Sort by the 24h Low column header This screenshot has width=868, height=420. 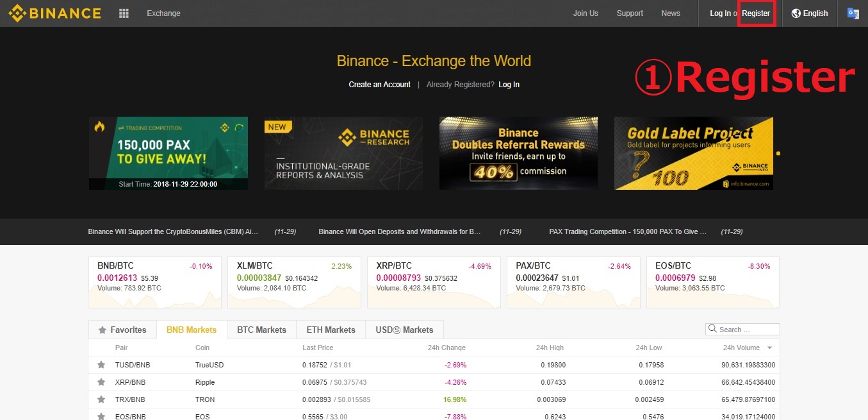point(649,348)
